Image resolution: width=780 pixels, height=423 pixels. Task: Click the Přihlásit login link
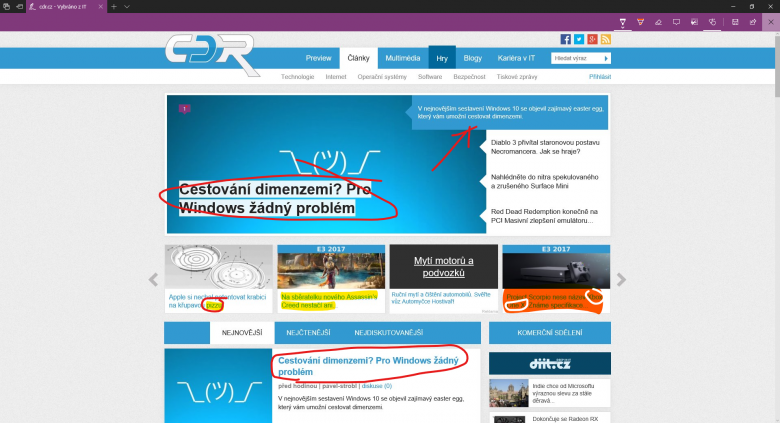pos(600,77)
